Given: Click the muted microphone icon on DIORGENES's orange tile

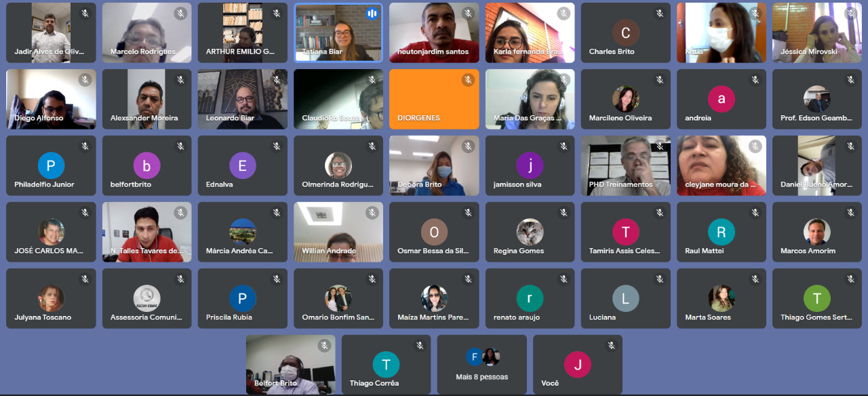Looking at the screenshot, I should pyautogui.click(x=468, y=80).
